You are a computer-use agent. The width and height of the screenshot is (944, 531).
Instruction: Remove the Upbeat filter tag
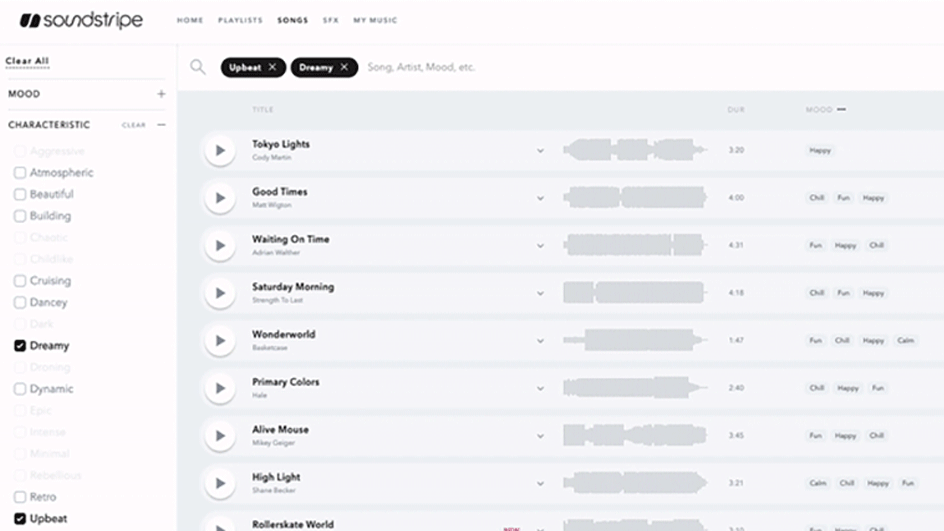272,67
